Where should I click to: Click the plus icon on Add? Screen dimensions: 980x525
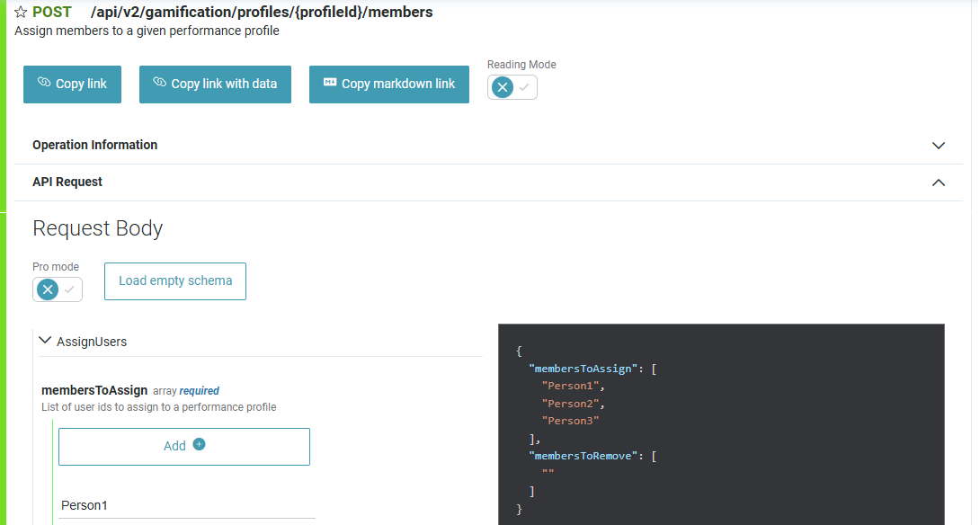pyautogui.click(x=200, y=444)
